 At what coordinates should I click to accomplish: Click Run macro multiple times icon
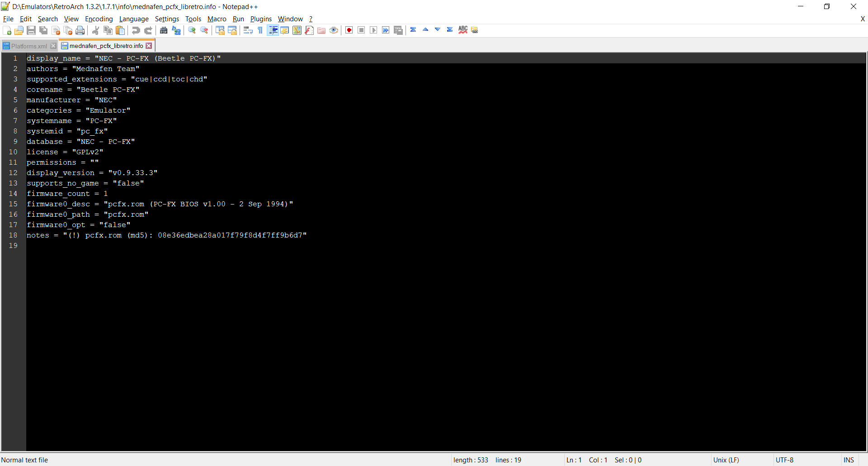coord(386,30)
